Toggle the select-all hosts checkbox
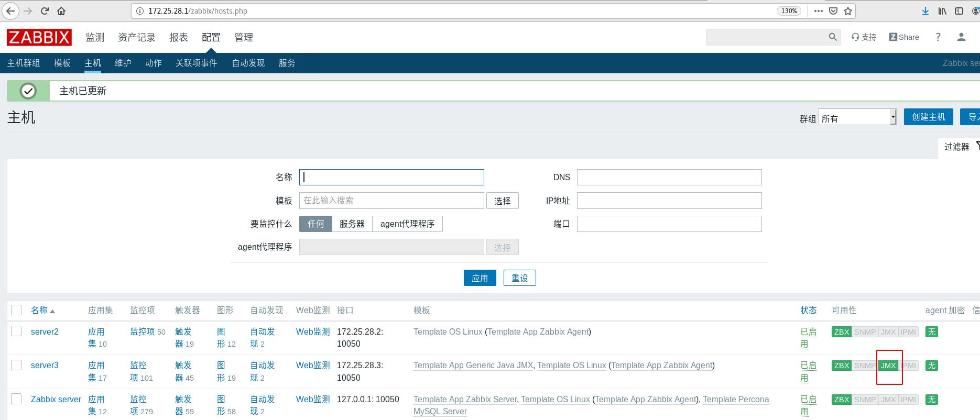The width and height of the screenshot is (980, 420). (16, 310)
